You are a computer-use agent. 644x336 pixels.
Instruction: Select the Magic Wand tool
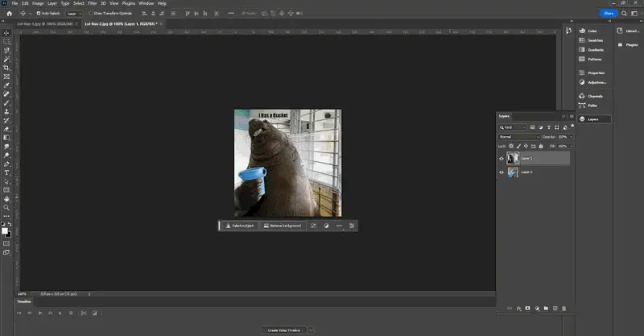click(x=6, y=59)
